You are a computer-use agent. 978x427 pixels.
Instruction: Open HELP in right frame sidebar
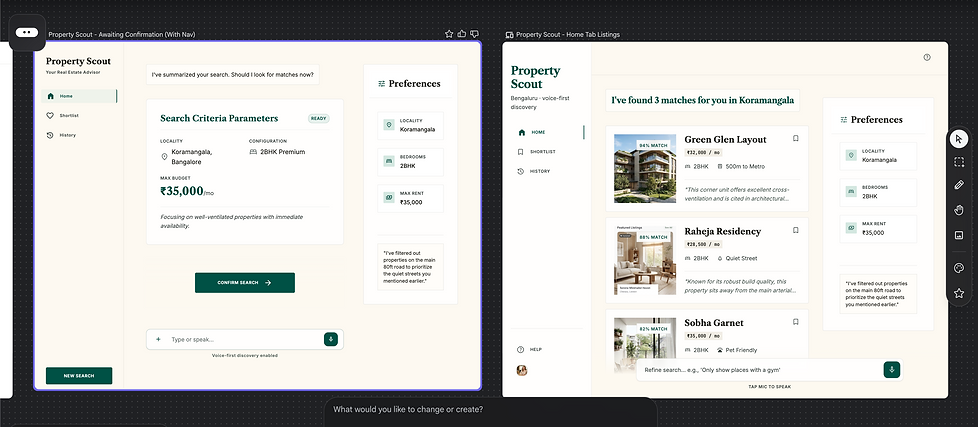[530, 350]
